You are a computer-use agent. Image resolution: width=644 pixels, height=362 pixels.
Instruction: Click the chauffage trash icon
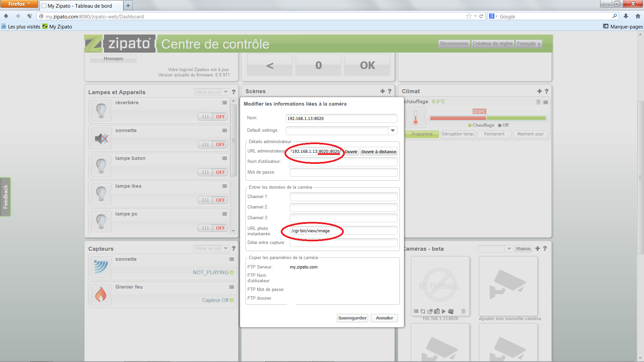[538, 102]
